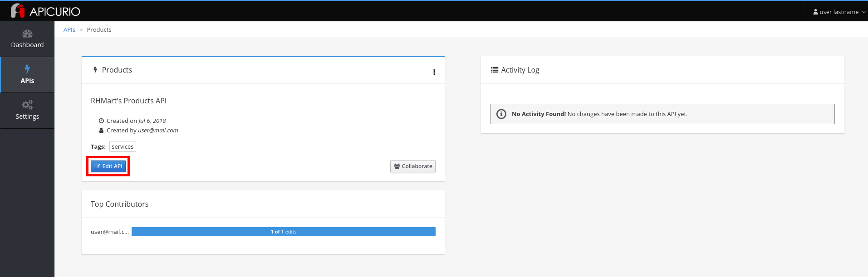The height and width of the screenshot is (277, 868).
Task: Expand the user lastname dropdown
Action: 839,12
